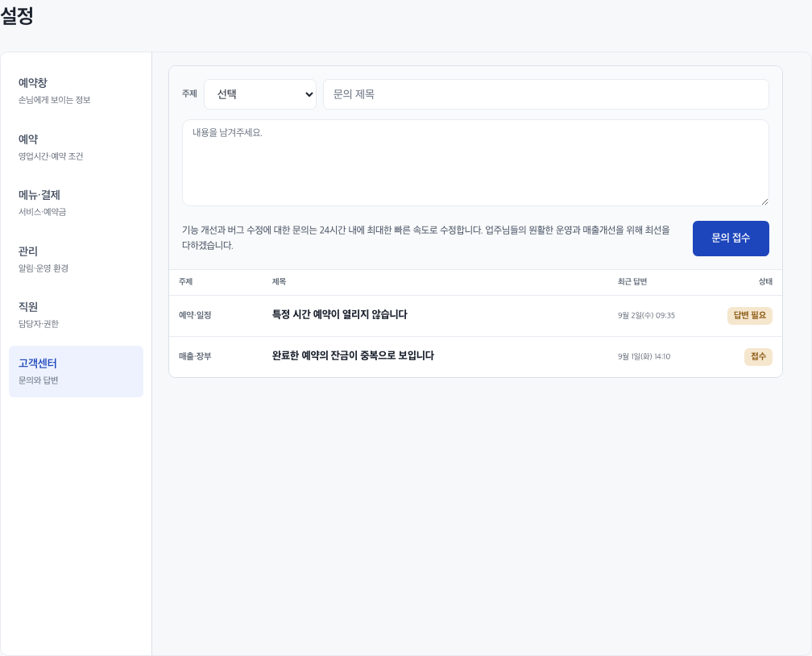Click the 제목 column header
The width and height of the screenshot is (812, 656).
279,281
